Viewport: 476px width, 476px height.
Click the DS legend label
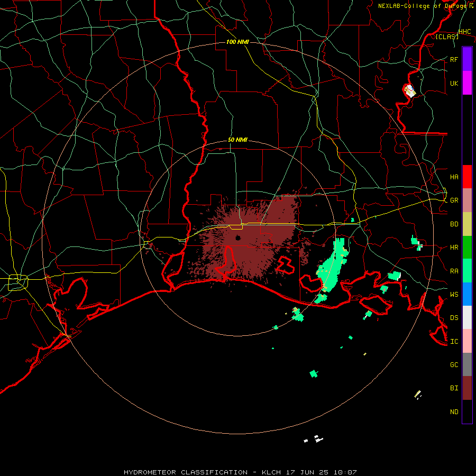(x=454, y=317)
